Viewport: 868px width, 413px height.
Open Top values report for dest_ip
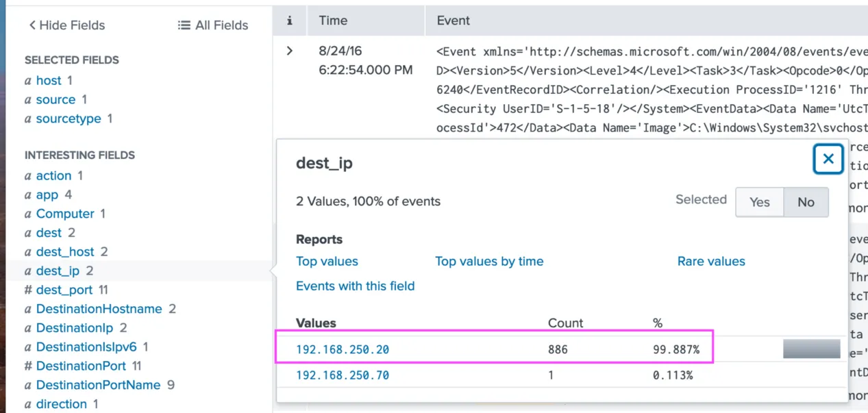[x=327, y=261]
